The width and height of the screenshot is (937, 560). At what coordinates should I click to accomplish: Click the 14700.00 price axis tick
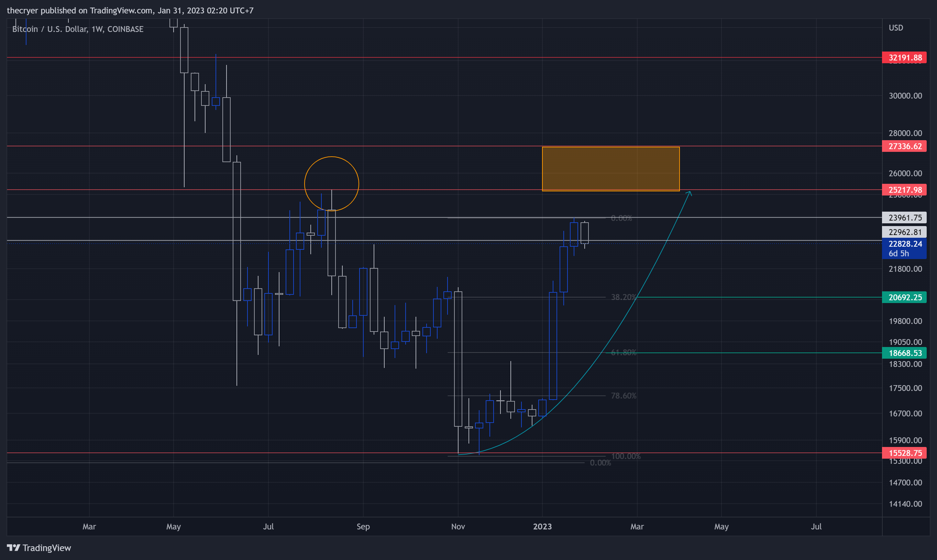point(905,483)
